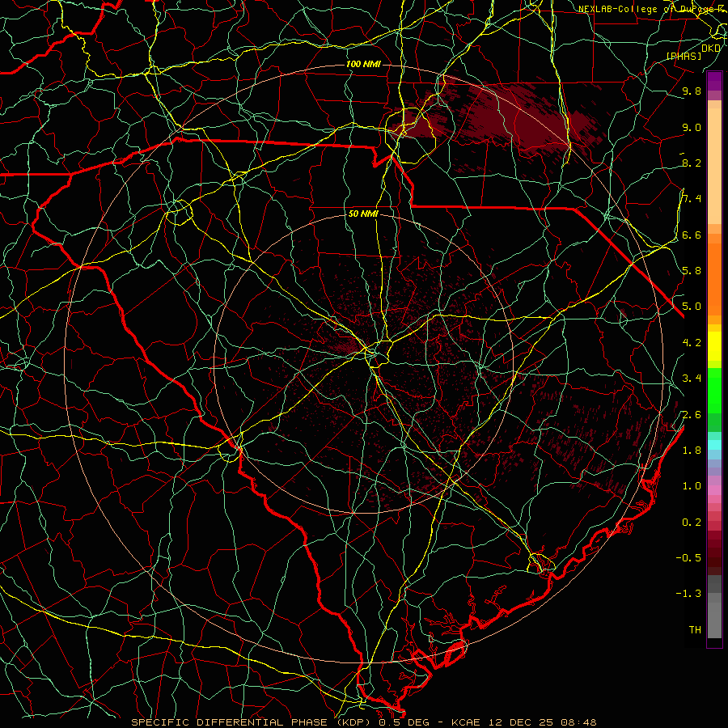Click the DKD label above the colorbar
This screenshot has height=728, width=728.
(711, 48)
